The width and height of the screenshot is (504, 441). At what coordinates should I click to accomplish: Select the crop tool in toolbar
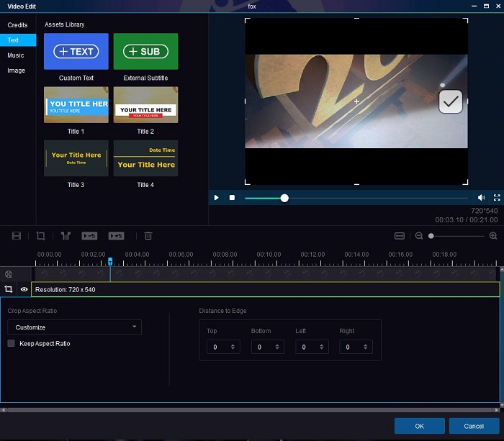(41, 236)
